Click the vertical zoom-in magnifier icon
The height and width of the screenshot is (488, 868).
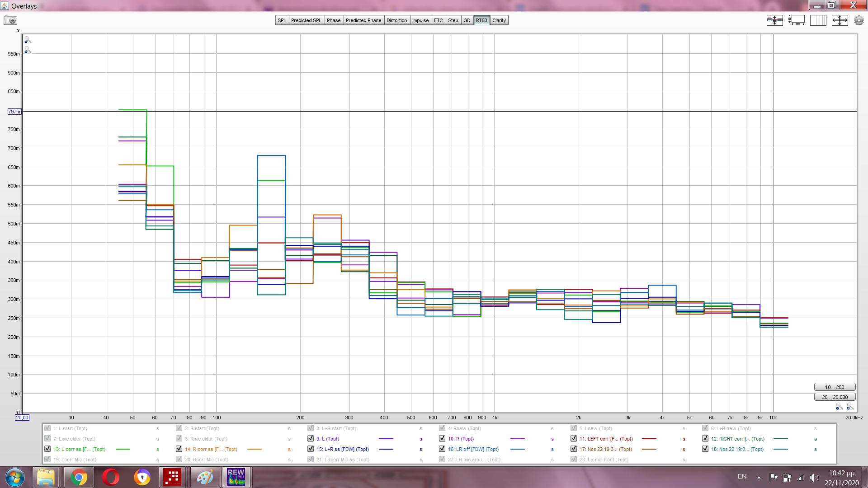pyautogui.click(x=28, y=40)
